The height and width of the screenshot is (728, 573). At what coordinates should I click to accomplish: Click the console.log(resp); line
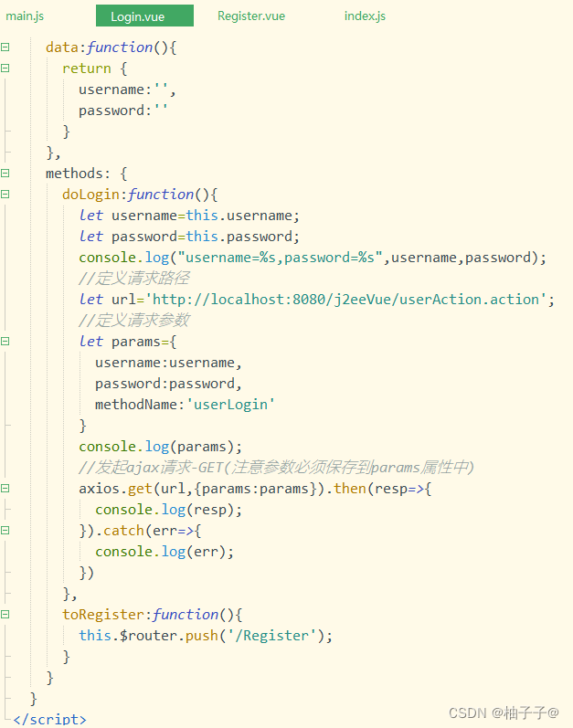(x=168, y=510)
